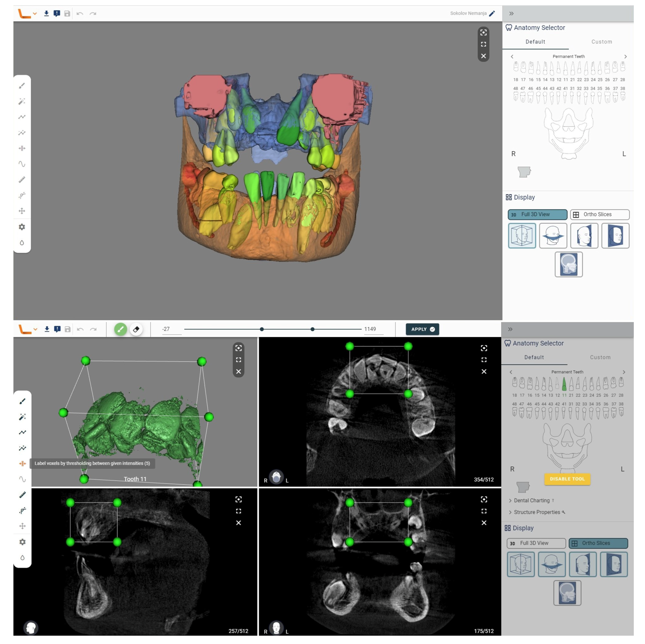
Task: Go to next teeth set in top window
Action: tap(625, 56)
